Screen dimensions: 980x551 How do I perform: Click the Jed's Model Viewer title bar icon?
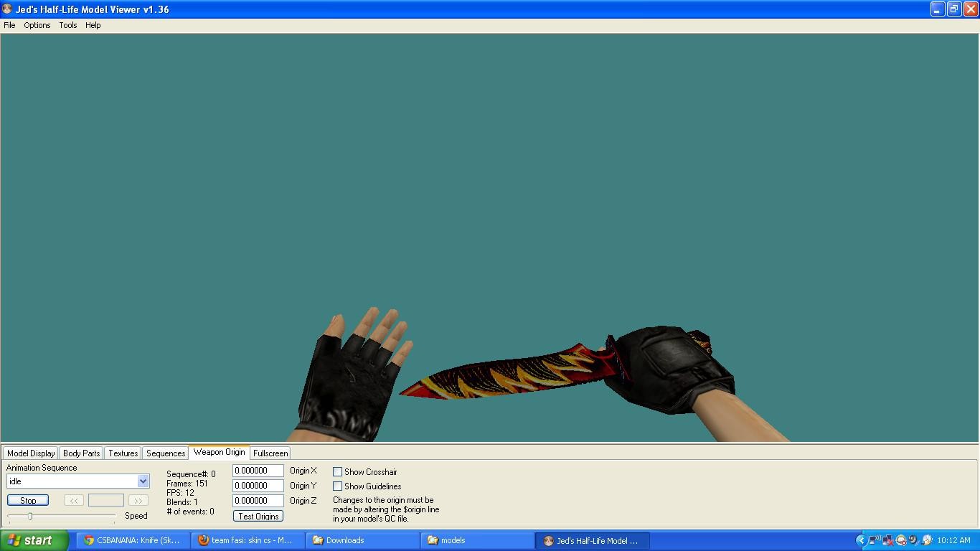click(7, 9)
